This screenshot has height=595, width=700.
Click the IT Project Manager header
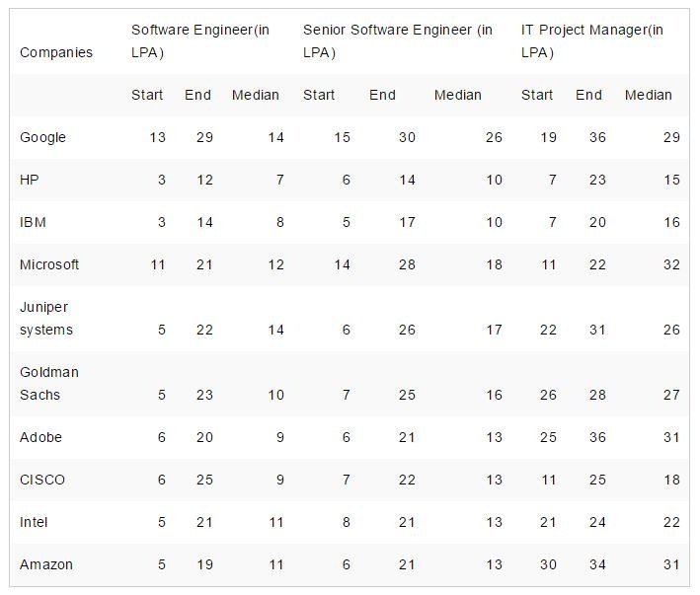tap(592, 40)
